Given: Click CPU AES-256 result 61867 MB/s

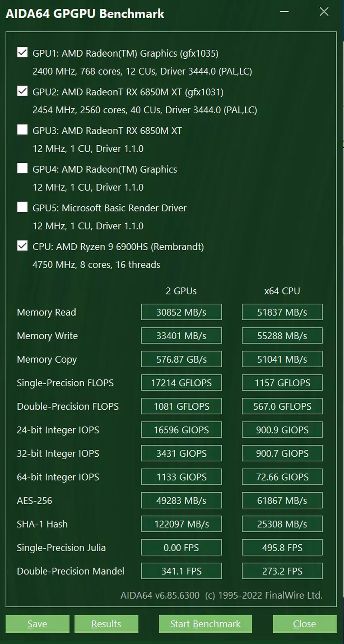Looking at the screenshot, I should click(282, 500).
